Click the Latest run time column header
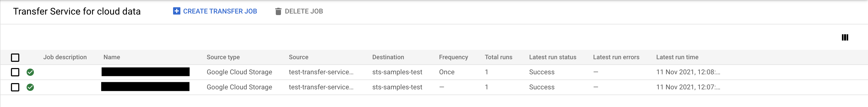This screenshot has width=868, height=107. point(677,57)
